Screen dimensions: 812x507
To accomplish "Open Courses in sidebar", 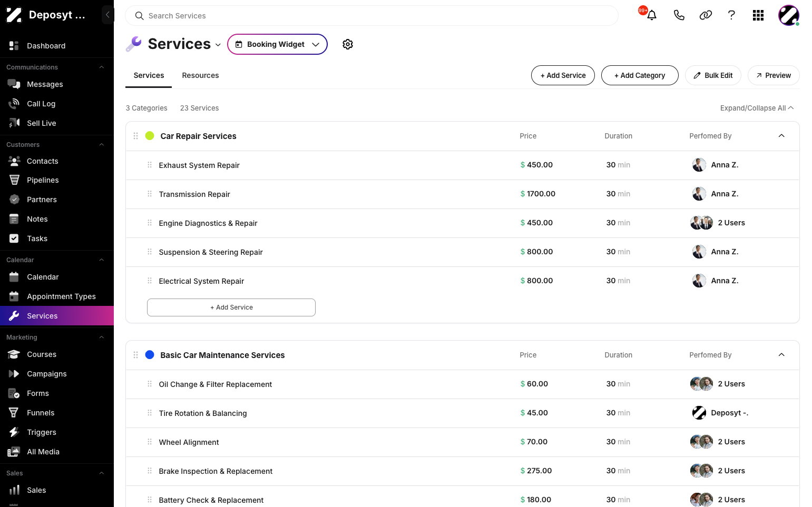I will coord(57,354).
